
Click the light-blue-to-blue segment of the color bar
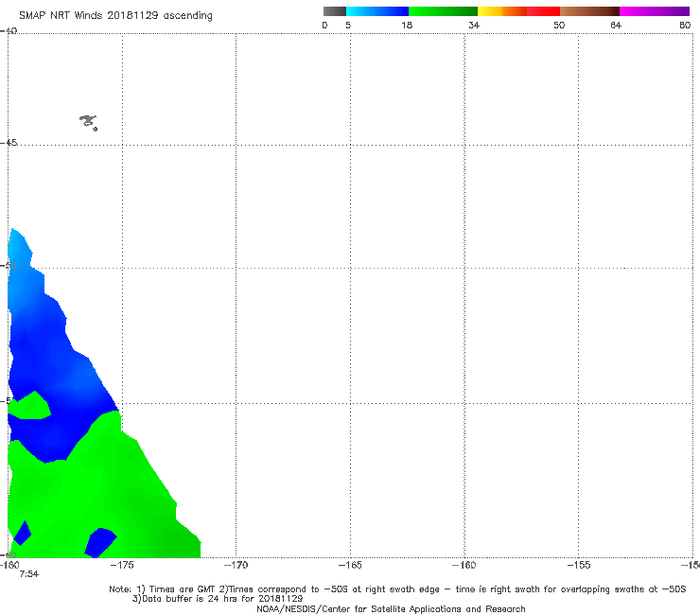[x=377, y=11]
